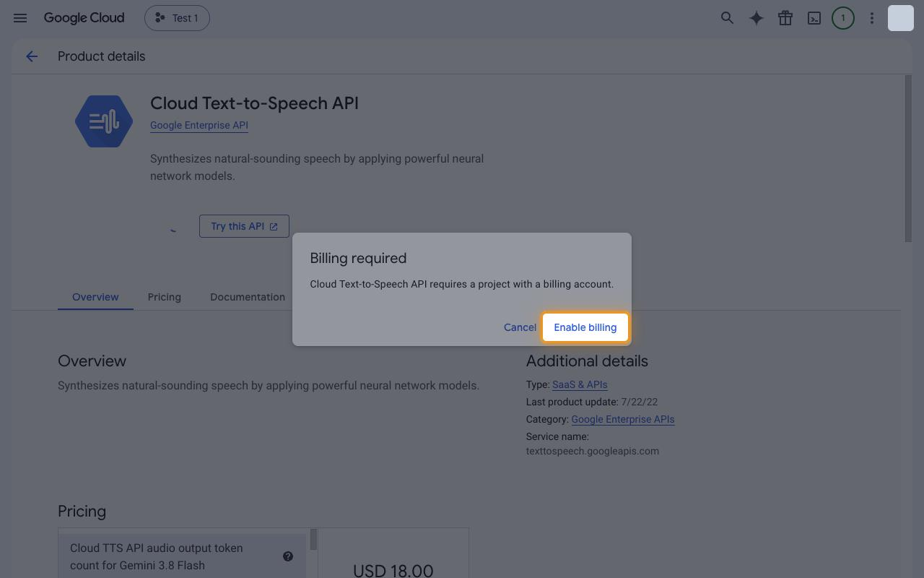This screenshot has width=924, height=578.
Task: Click the help icon beside Cloud TTS pricing
Action: [288, 556]
